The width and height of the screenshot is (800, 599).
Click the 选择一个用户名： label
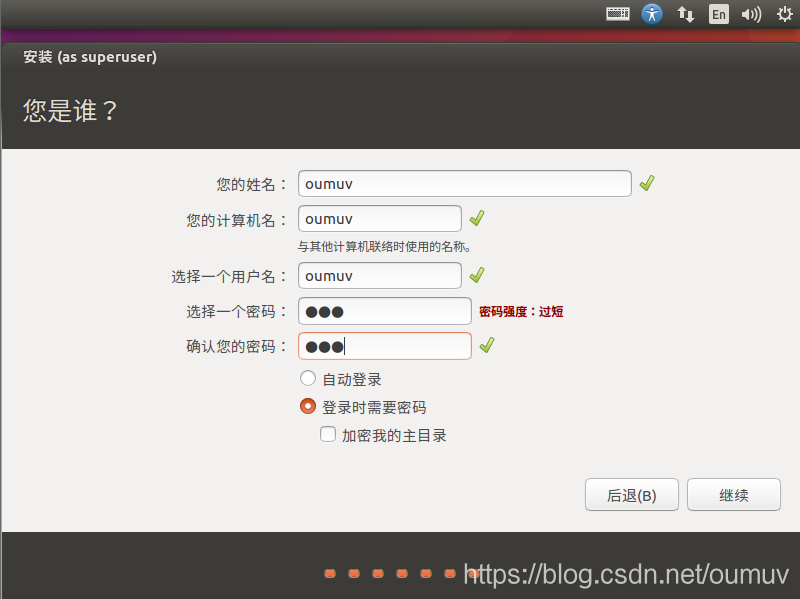click(x=230, y=277)
